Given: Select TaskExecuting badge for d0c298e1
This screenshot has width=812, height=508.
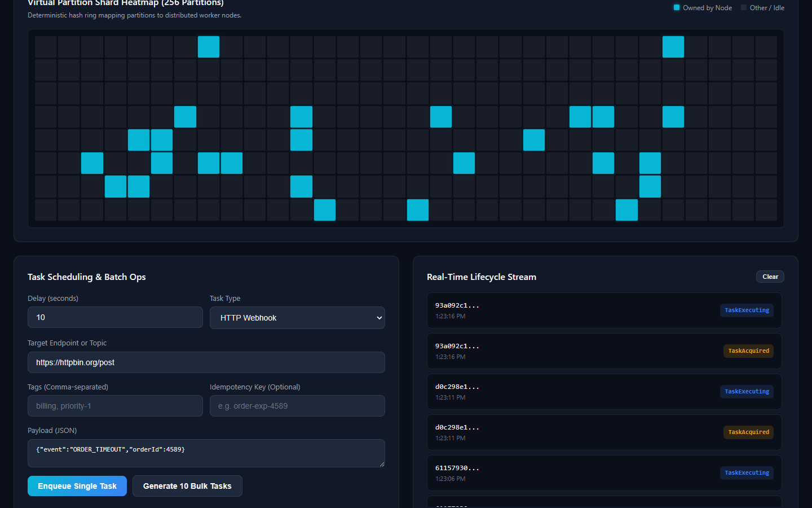Looking at the screenshot, I should point(747,392).
